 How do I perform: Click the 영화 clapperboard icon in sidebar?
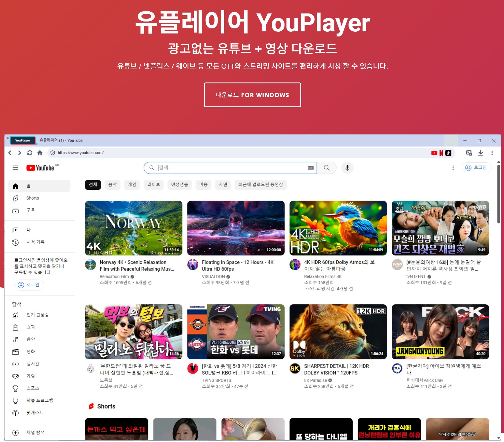click(x=16, y=352)
